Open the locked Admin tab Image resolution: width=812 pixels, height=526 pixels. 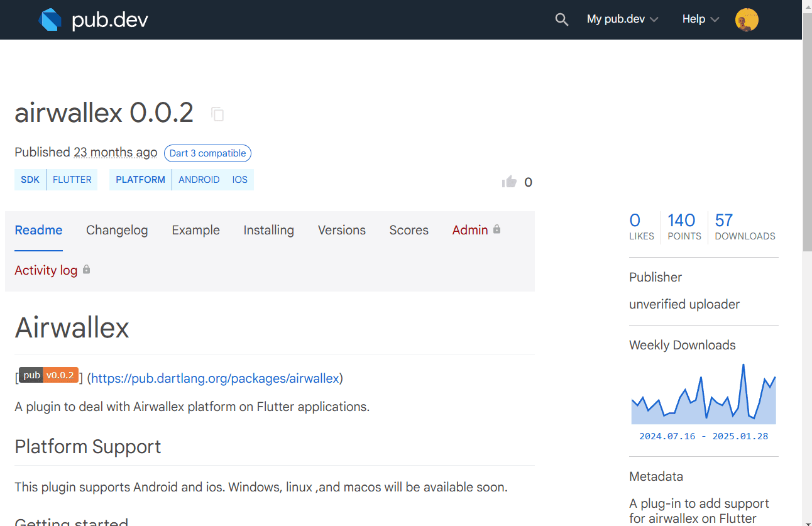(x=476, y=230)
